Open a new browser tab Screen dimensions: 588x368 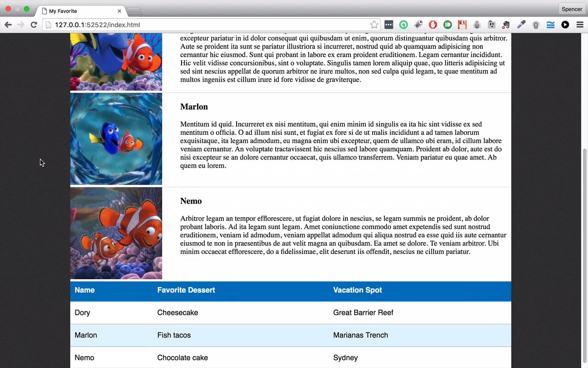[x=135, y=11]
